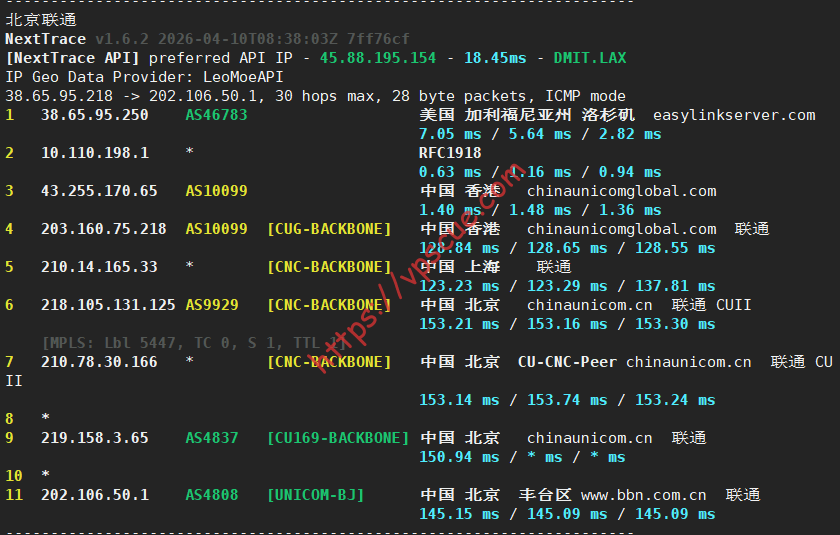Select the [CUG-BACKBONE] tag
This screenshot has width=840, height=535.
click(x=329, y=229)
